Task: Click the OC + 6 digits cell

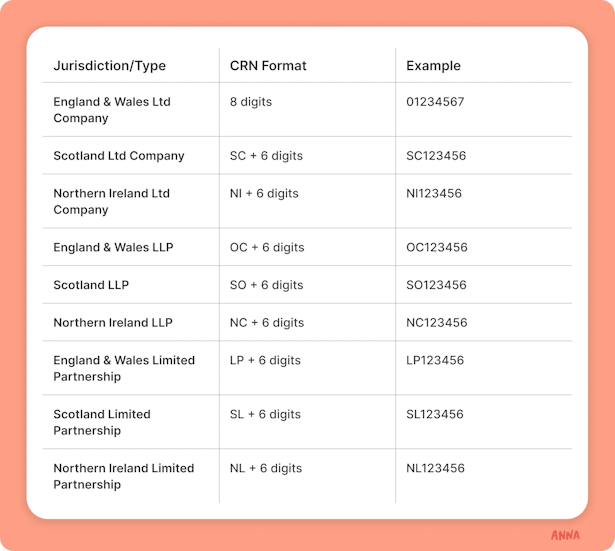Action: 267,247
